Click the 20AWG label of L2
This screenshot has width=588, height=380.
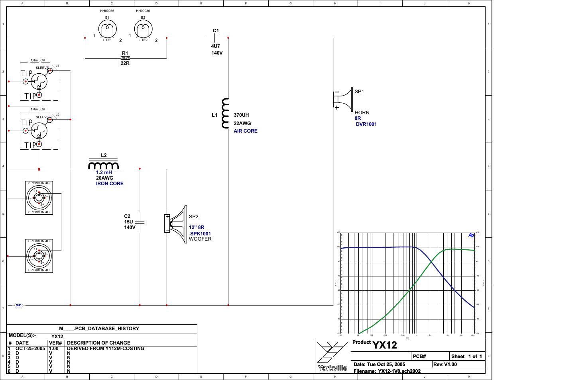pyautogui.click(x=104, y=178)
